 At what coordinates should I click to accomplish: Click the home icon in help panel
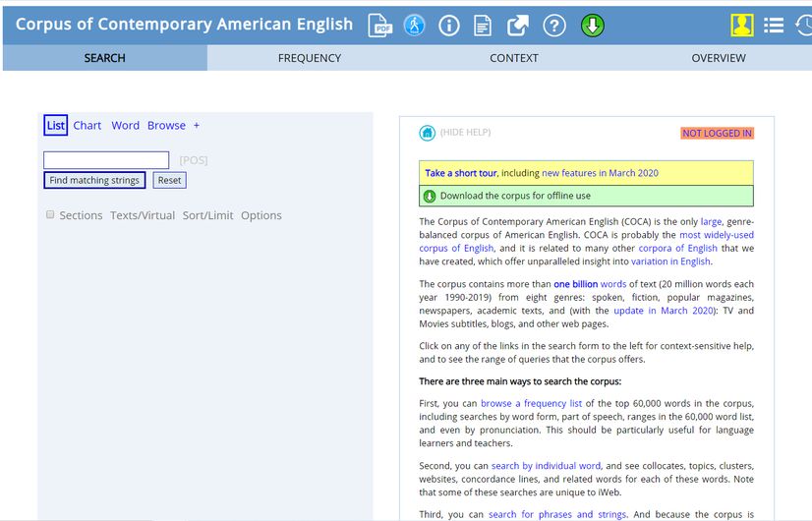pyautogui.click(x=428, y=133)
